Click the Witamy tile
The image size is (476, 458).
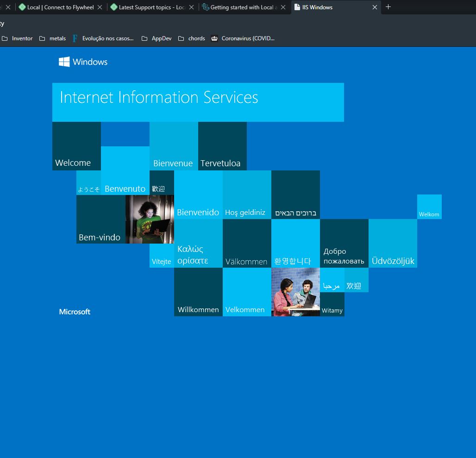point(332,304)
